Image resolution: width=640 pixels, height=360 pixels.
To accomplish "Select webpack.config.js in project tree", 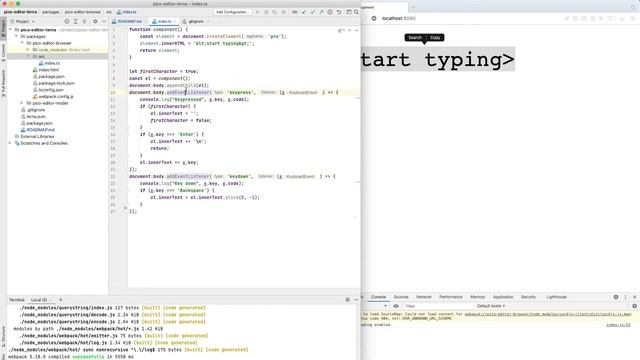I will [x=56, y=97].
